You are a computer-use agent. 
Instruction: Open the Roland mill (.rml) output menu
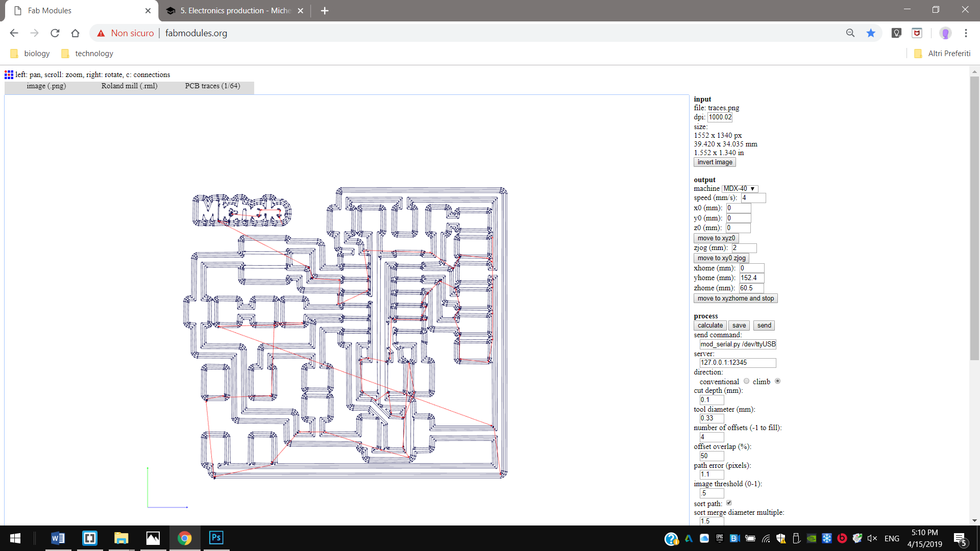pos(129,86)
